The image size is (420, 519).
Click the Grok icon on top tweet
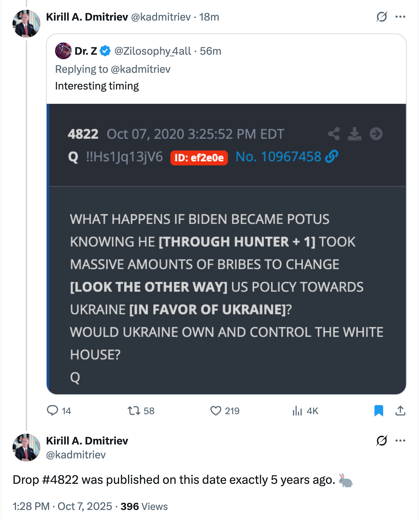382,17
